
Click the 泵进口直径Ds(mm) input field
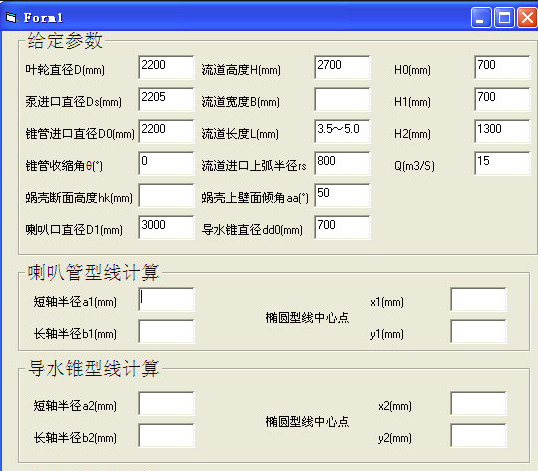tap(166, 99)
